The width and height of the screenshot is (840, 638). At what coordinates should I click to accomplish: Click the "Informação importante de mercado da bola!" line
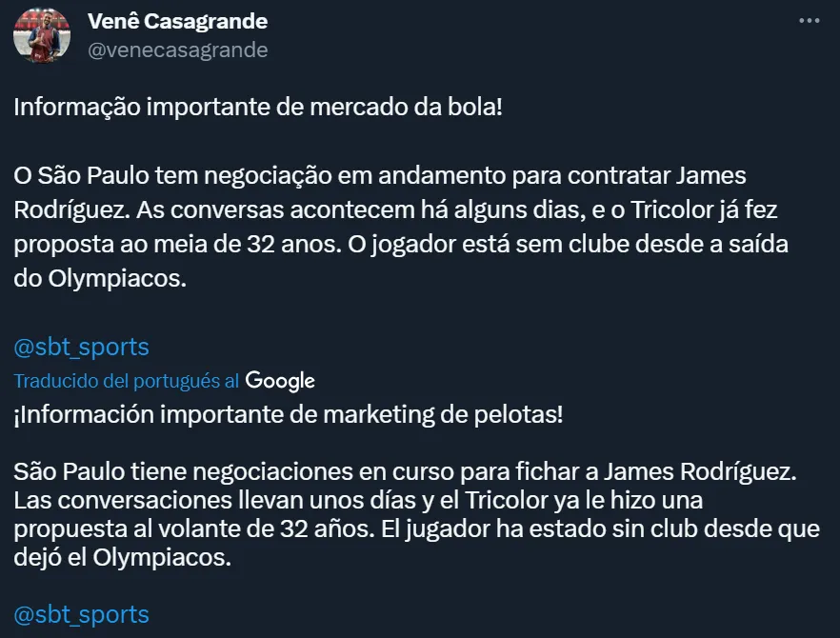(x=257, y=107)
